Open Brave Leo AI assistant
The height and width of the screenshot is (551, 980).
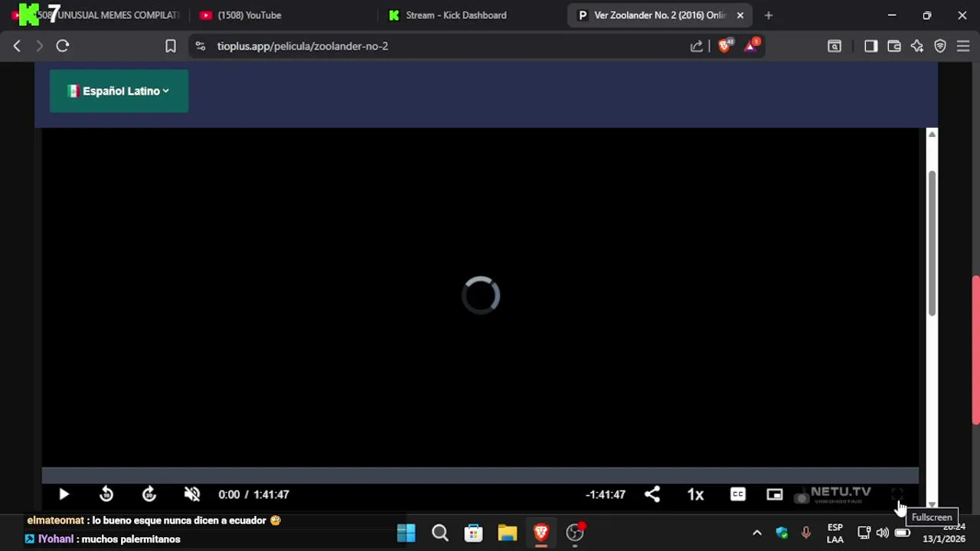point(917,46)
